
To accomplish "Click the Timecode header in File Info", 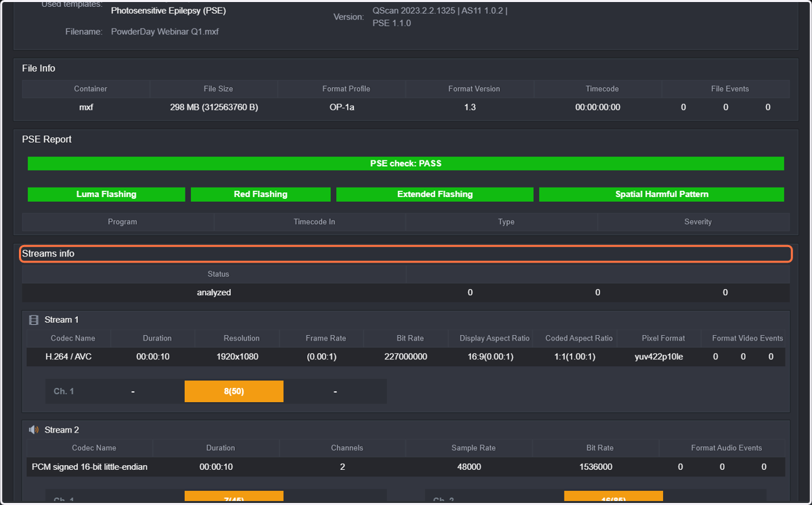I will [602, 89].
